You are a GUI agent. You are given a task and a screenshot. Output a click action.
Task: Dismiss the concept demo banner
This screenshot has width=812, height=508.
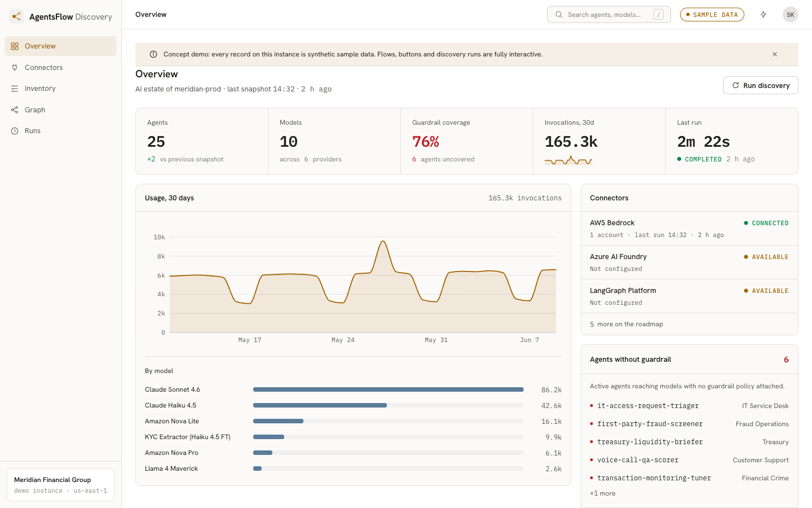775,54
